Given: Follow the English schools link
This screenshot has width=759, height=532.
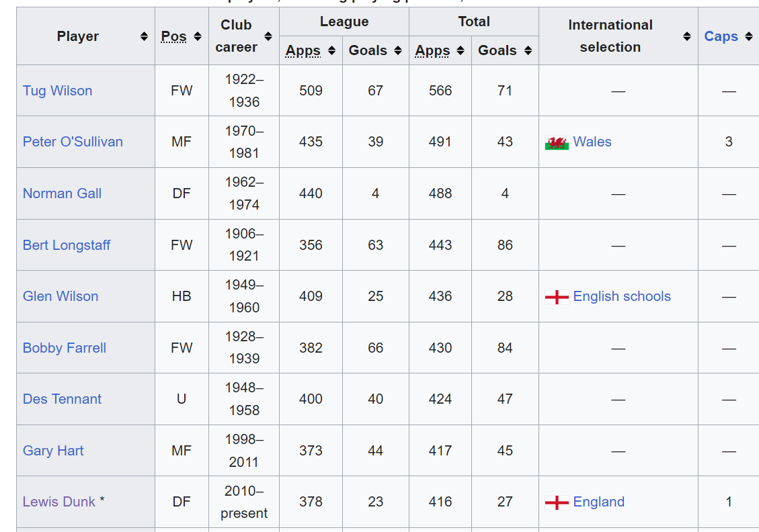Looking at the screenshot, I should [622, 296].
